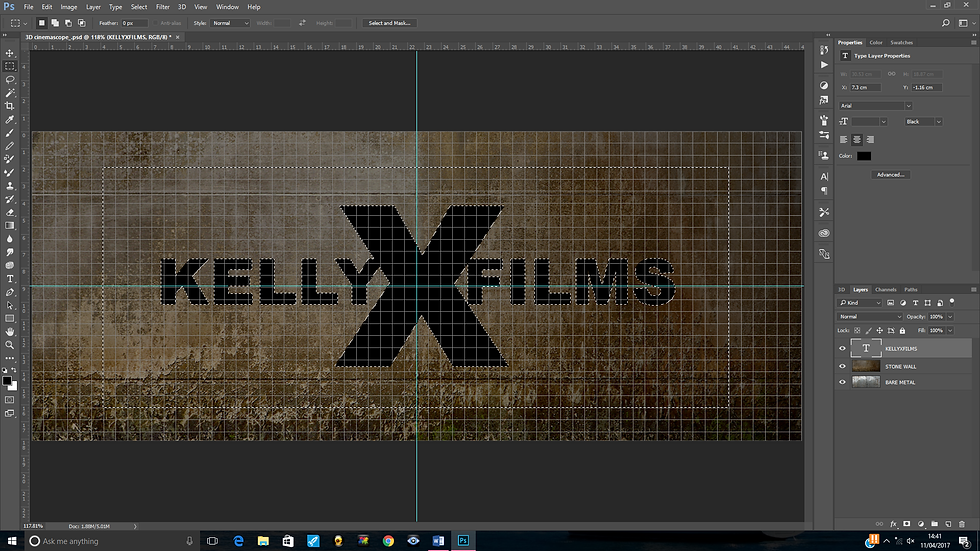
Task: Switch to the Paths tab
Action: (911, 289)
